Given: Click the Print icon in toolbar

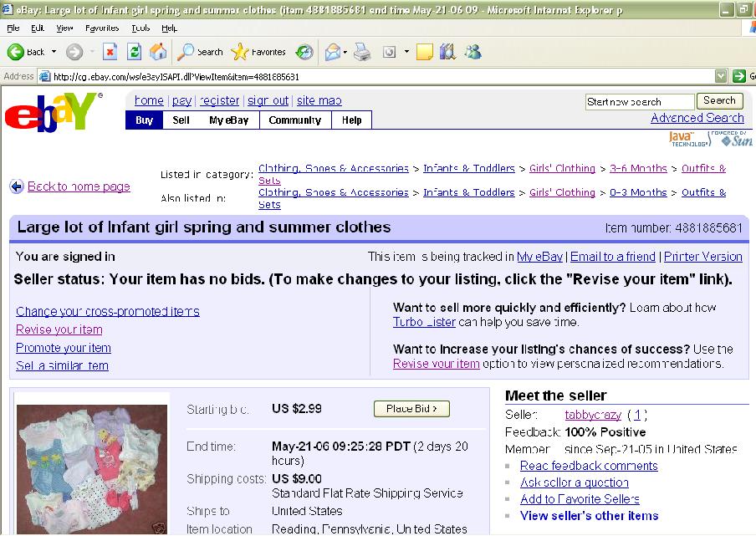Looking at the screenshot, I should [361, 52].
